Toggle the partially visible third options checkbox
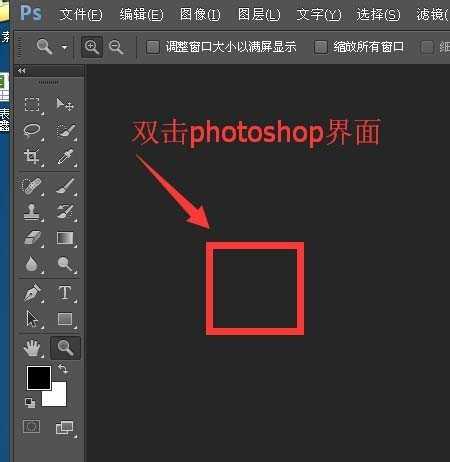Image resolution: width=450 pixels, height=462 pixels. [427, 47]
